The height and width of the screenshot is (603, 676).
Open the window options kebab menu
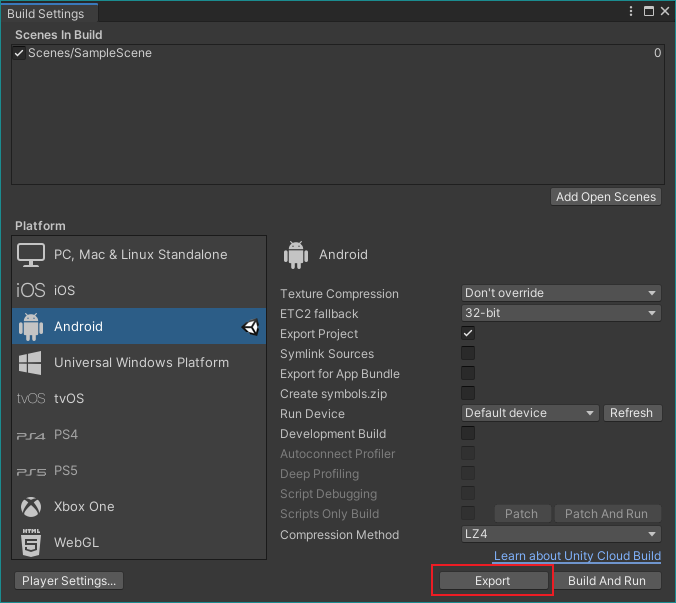coord(631,11)
